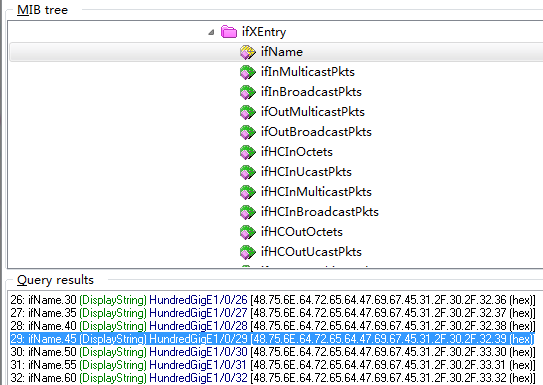Select the ifHCOutOctets tree item
543x385 pixels.
302,232
